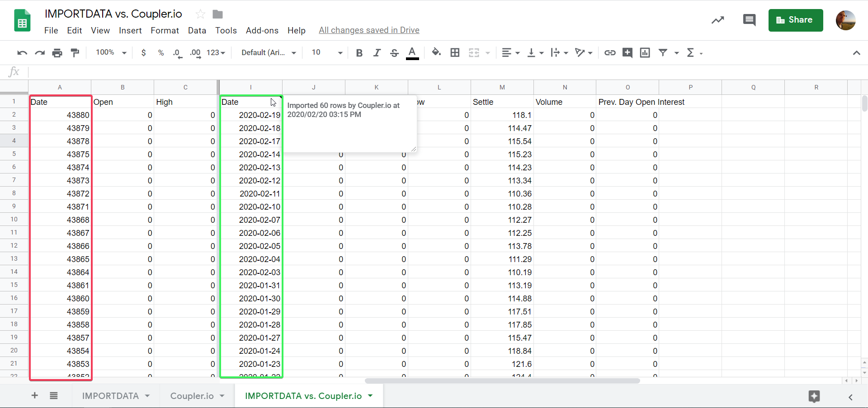Expand the merge cells options arrow

pyautogui.click(x=488, y=53)
